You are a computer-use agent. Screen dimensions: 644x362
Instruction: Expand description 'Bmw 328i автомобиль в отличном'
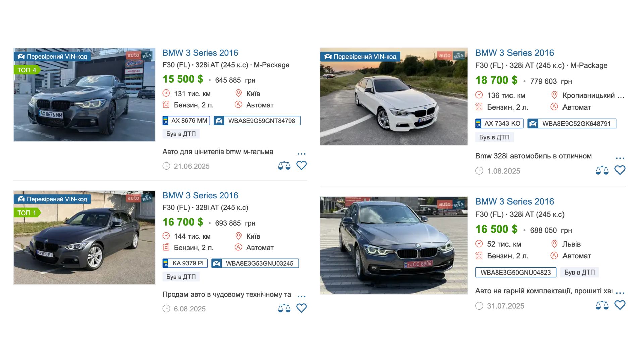620,158
